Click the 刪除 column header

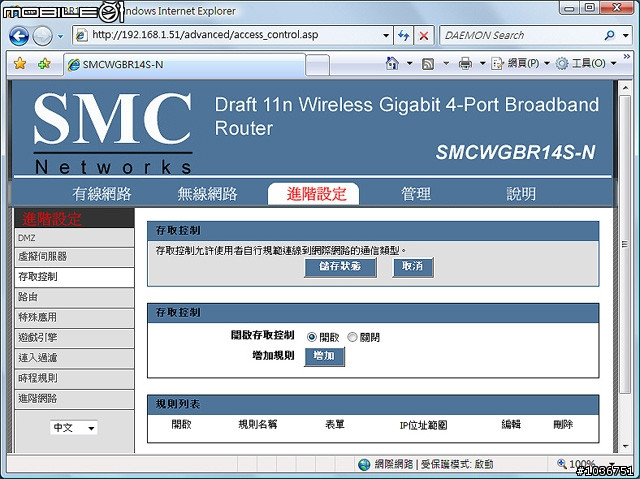[x=563, y=425]
